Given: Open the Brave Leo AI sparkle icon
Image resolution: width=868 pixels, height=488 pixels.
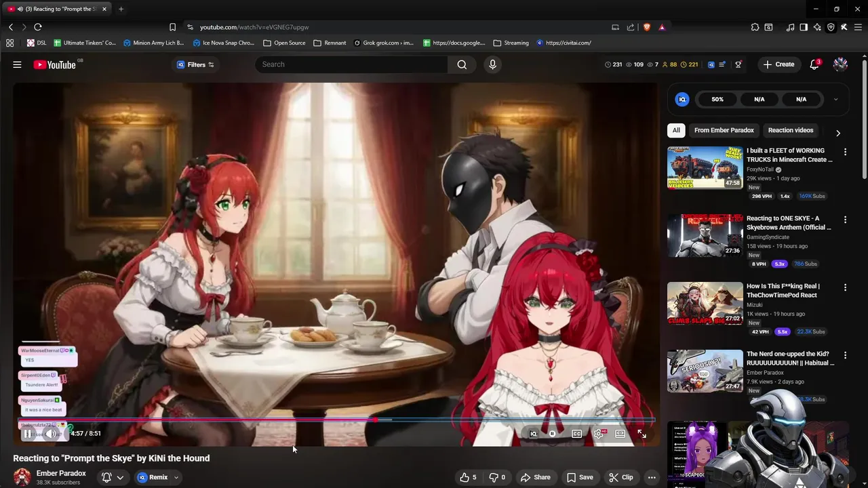Looking at the screenshot, I should (817, 27).
